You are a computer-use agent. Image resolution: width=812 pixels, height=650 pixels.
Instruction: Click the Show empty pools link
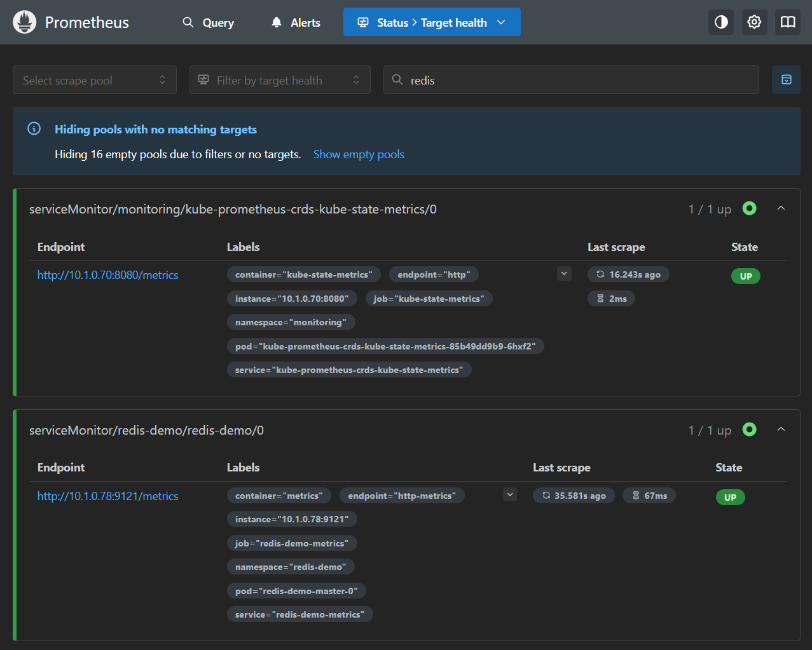coord(359,154)
